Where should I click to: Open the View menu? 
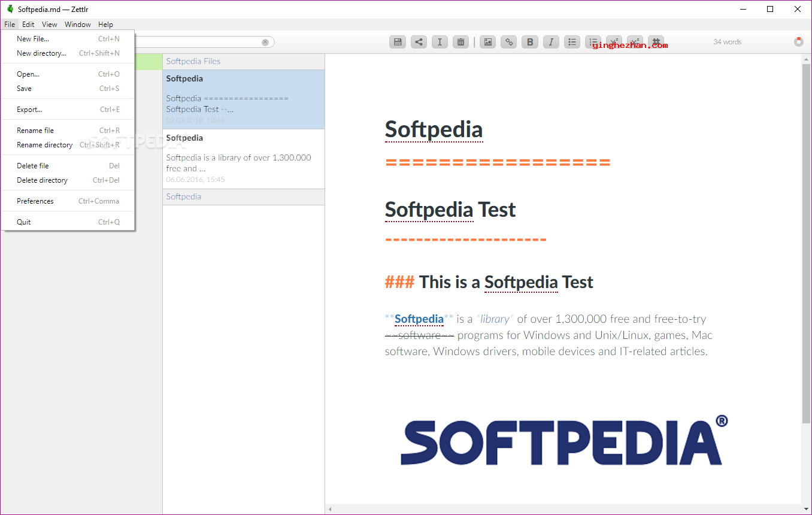click(x=50, y=25)
